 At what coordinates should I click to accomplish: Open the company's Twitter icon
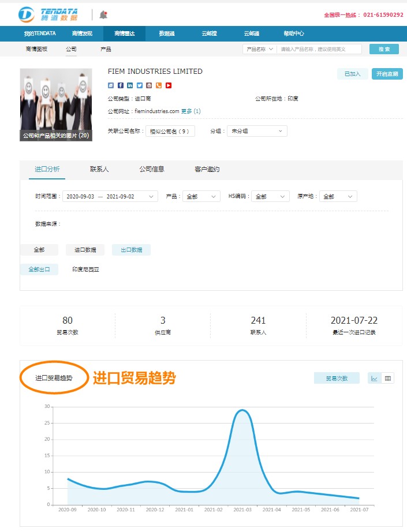coord(140,85)
